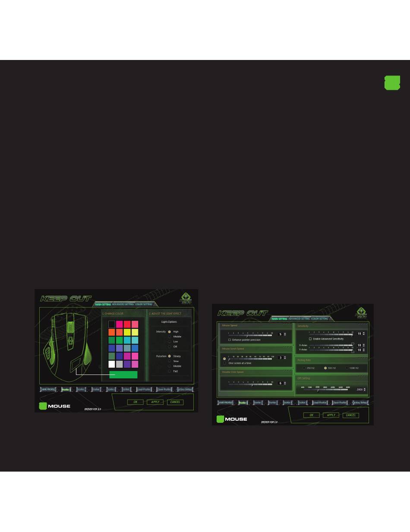410x532 pixels.
Task: Pick the white color swatch
Action: pyautogui.click(x=112, y=364)
